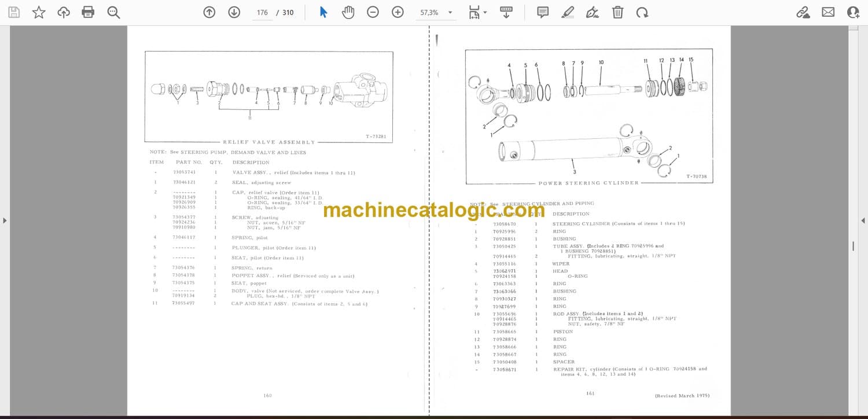Go to the previous page arrow

coord(209,12)
